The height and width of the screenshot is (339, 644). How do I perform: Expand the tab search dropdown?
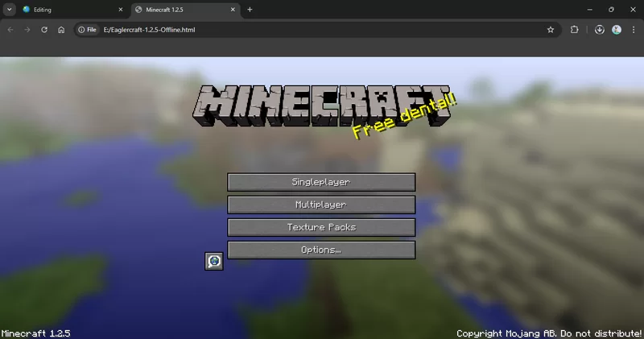(x=9, y=10)
